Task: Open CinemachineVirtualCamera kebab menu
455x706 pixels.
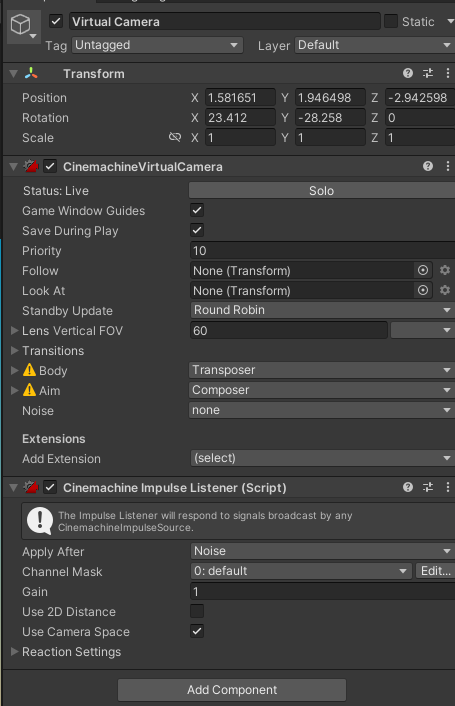Action: [447, 166]
